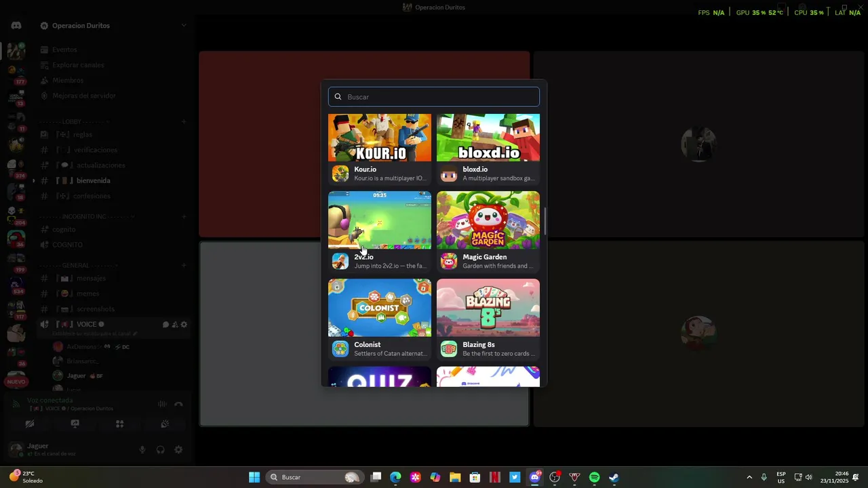The width and height of the screenshot is (868, 488).
Task: Open the actualizaciones channel
Action: coord(113,165)
